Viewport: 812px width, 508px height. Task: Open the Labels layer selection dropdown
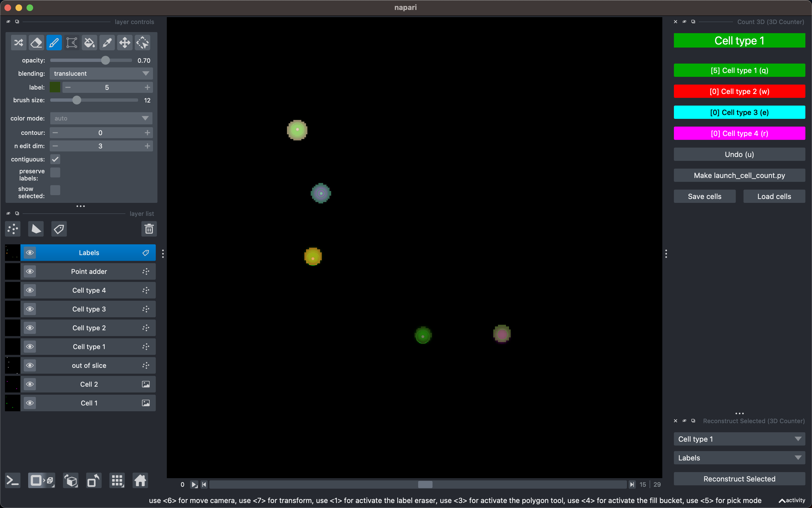pyautogui.click(x=739, y=458)
